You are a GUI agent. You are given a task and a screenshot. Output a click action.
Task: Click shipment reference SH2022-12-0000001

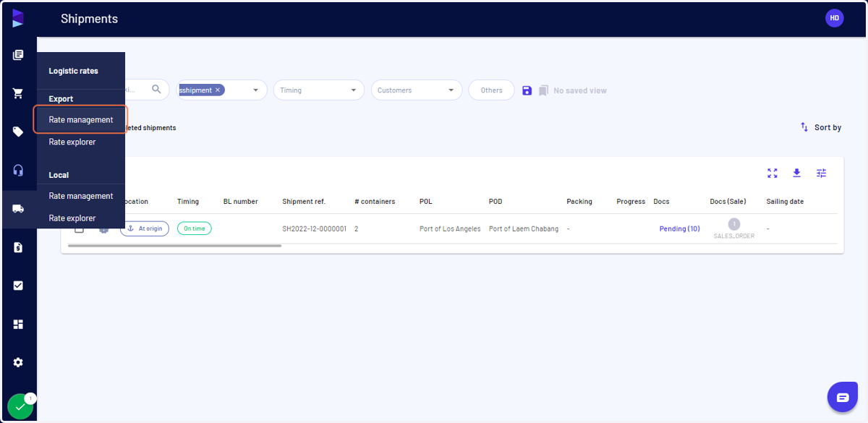[314, 228]
